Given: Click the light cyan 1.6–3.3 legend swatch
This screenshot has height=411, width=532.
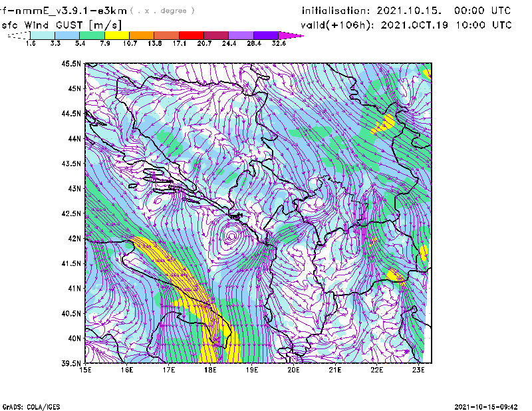Looking at the screenshot, I should 43,35.
